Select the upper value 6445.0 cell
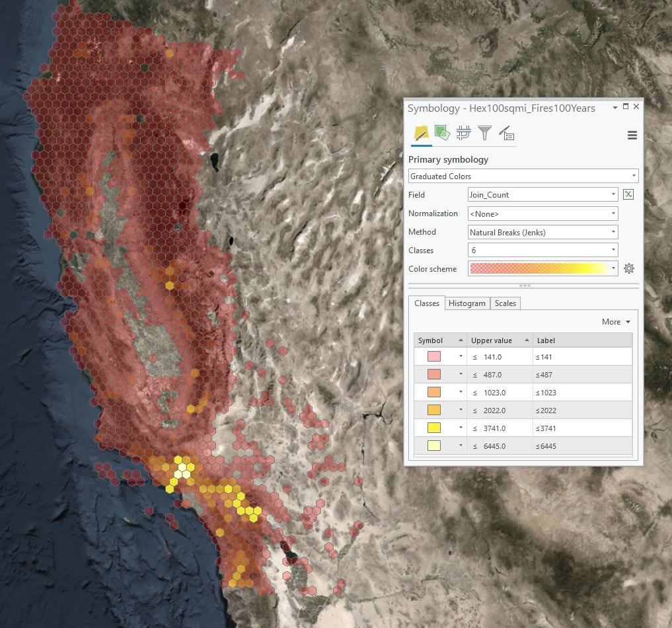The image size is (672, 628). [x=500, y=446]
